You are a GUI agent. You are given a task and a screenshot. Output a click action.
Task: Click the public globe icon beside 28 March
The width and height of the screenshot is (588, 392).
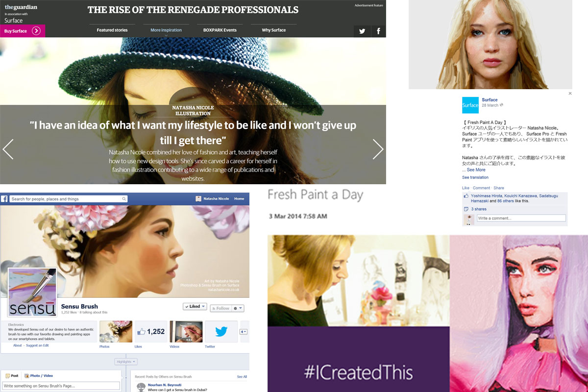(x=501, y=105)
